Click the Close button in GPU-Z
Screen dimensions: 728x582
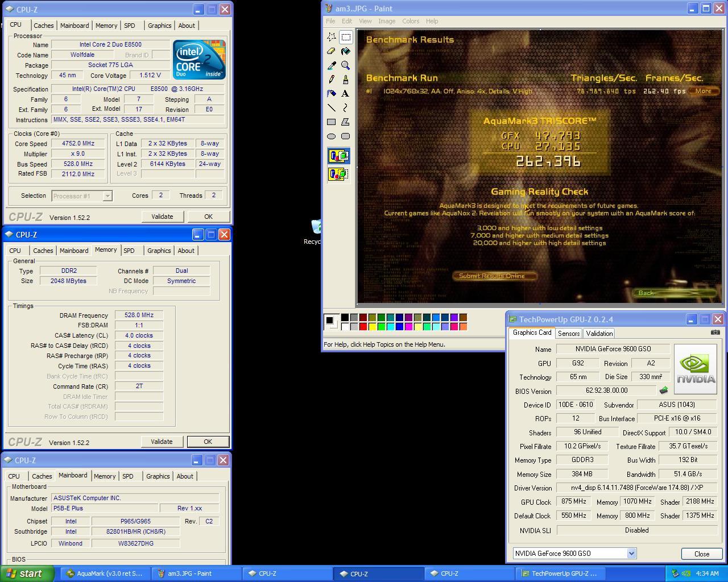(x=702, y=554)
